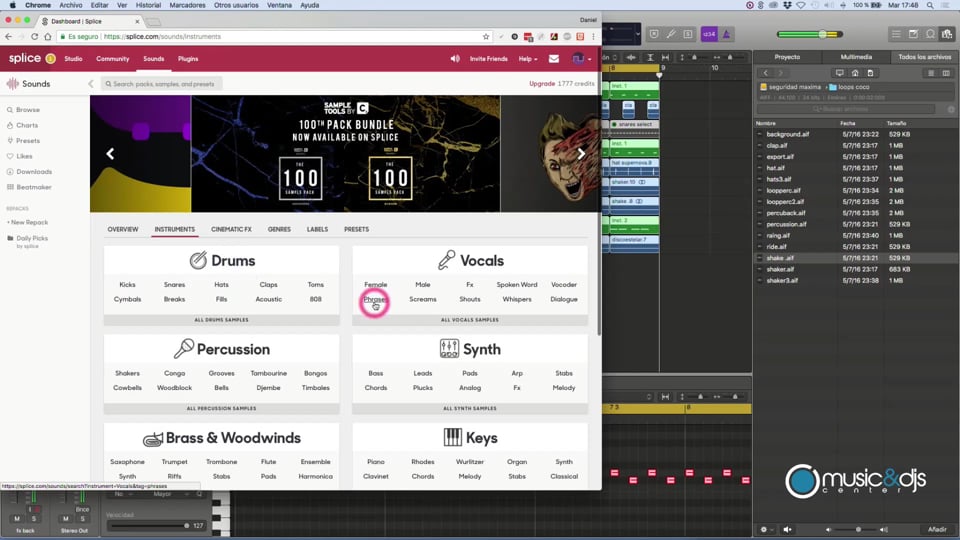Click the Brass & Woodwinds category heading
Image resolution: width=960 pixels, height=540 pixels.
[222, 438]
